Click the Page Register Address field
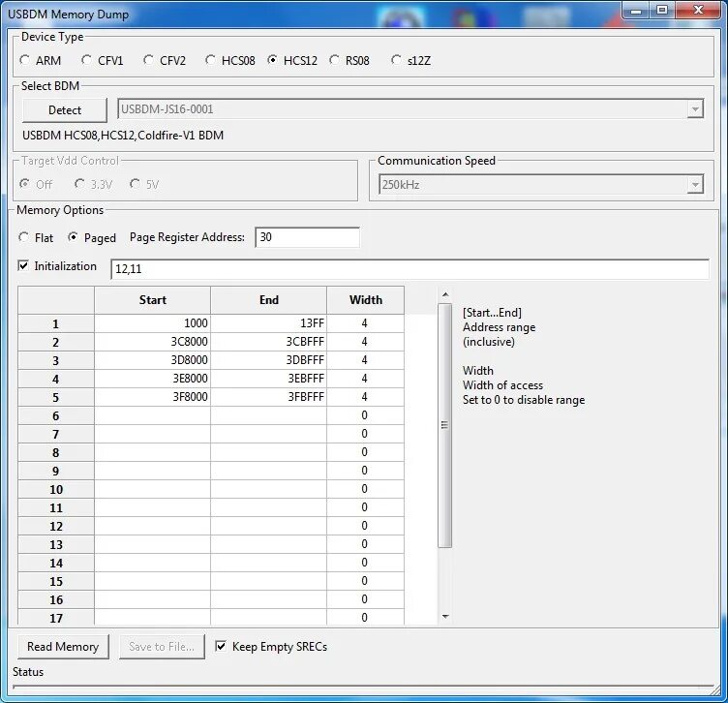 pyautogui.click(x=307, y=237)
